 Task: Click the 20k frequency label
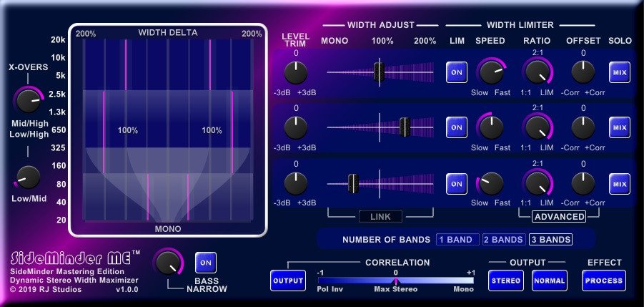pyautogui.click(x=59, y=40)
